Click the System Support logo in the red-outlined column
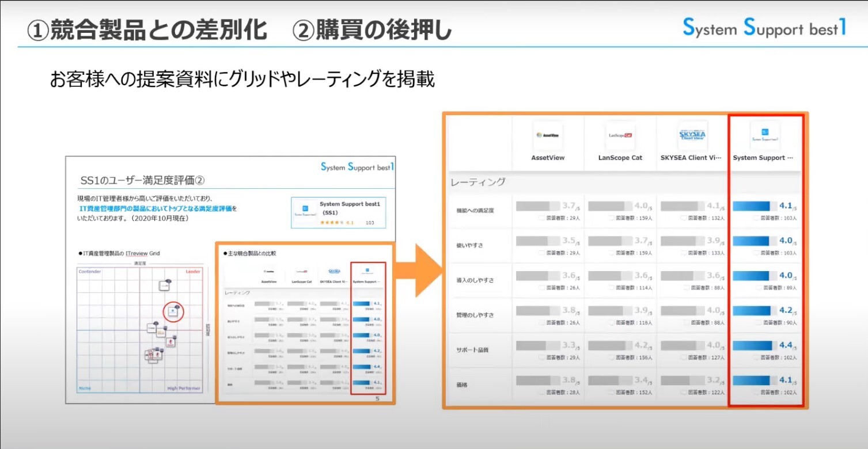Viewport: 868px width, 449px height. [x=765, y=136]
